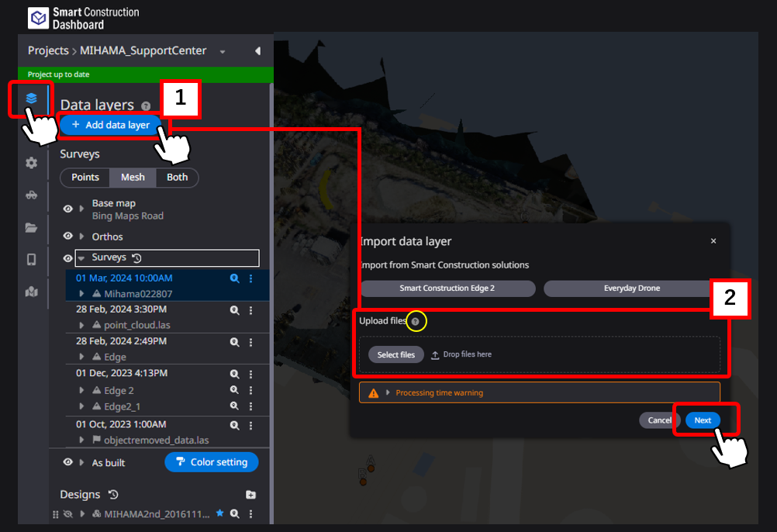Expand the Mihama022807 survey item
Viewport: 777px width, 532px height.
(x=82, y=294)
